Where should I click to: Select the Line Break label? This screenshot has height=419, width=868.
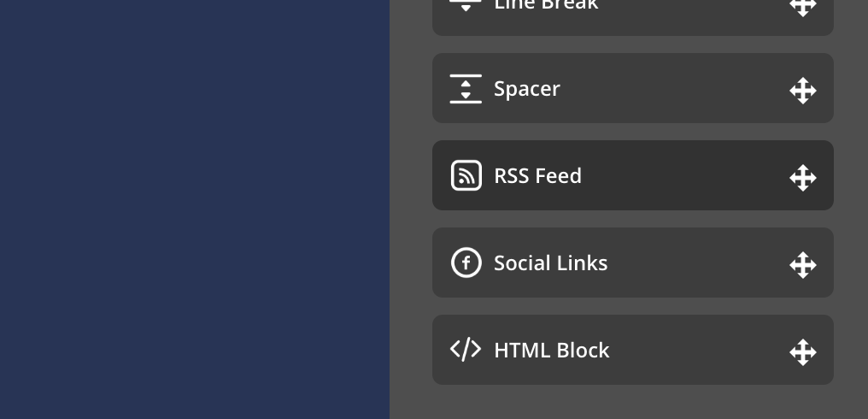546,5
